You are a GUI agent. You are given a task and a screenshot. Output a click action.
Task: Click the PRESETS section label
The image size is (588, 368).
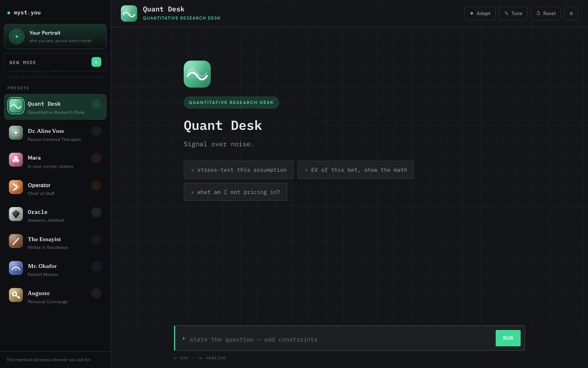(18, 88)
